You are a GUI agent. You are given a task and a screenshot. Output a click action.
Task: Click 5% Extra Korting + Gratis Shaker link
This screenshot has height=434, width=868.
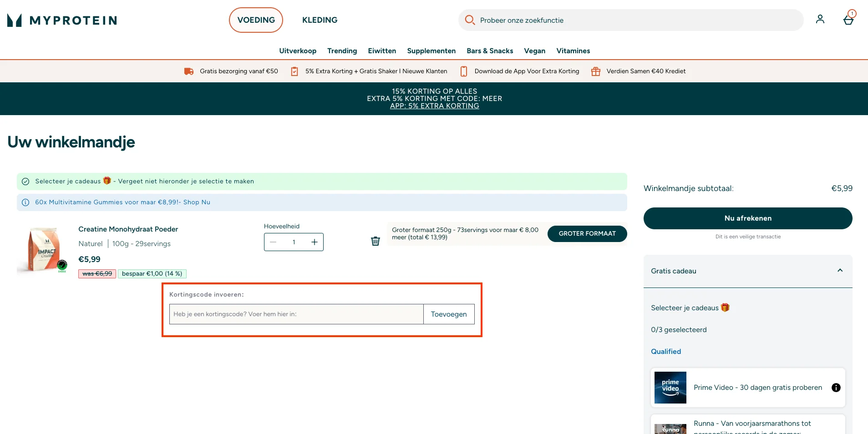tap(376, 71)
